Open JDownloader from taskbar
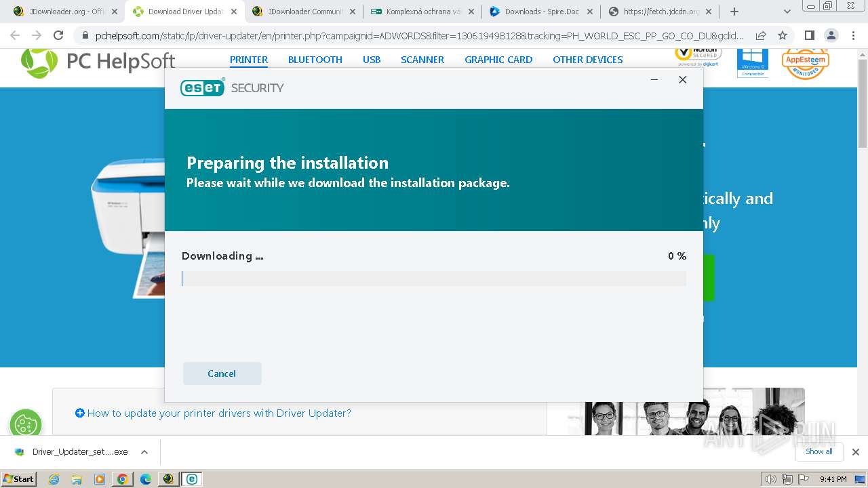Screen dimensions: 868x488 point(169,479)
